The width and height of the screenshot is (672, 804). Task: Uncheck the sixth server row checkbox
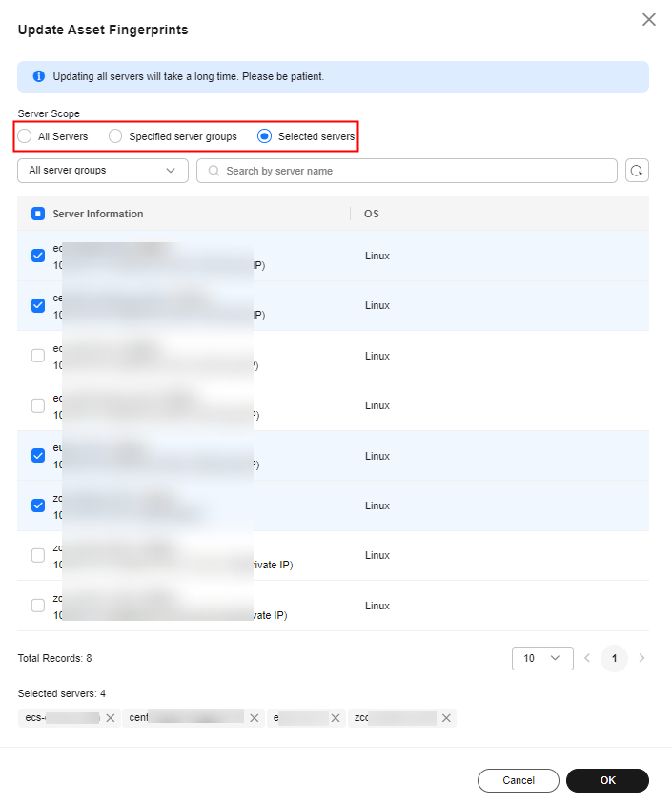(x=38, y=505)
